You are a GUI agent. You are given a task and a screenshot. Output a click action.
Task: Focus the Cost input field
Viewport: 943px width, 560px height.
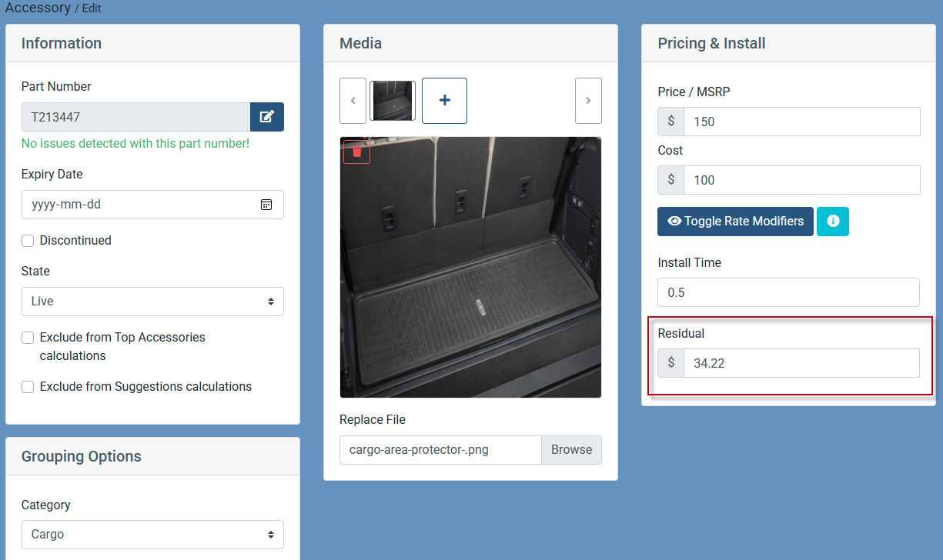coord(801,180)
